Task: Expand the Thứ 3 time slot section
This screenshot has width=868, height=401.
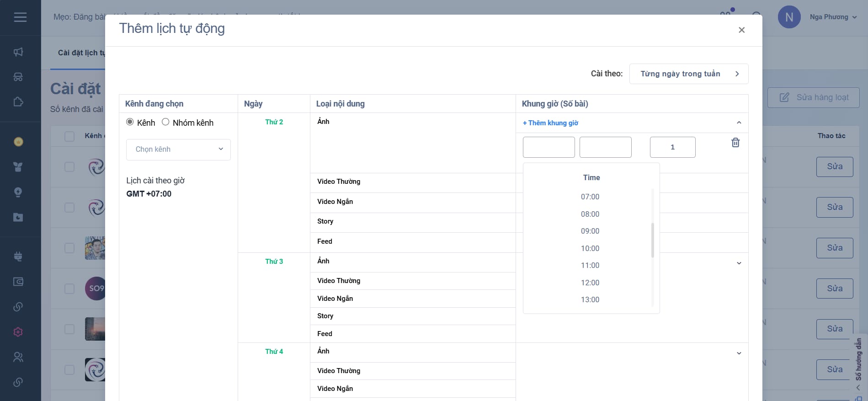Action: click(739, 263)
